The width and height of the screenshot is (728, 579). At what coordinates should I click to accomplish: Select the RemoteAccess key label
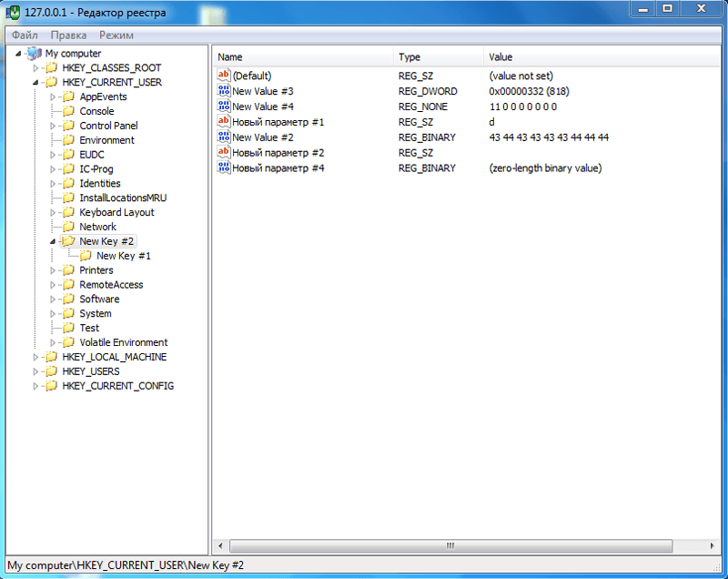[x=111, y=285]
